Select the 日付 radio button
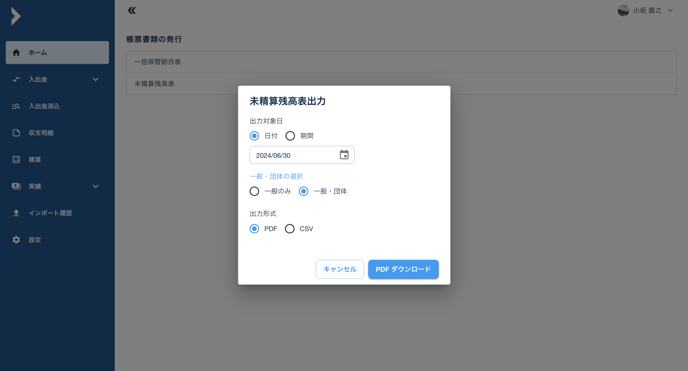 [254, 136]
